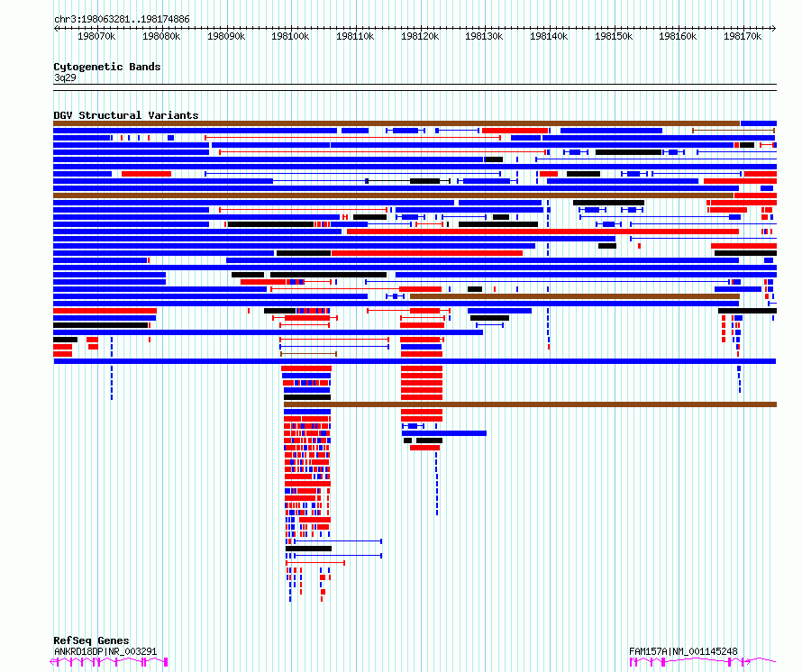Select the small blue arrowed interval feature beneath 198170k
Screen dimensions: 802x672
tap(772, 304)
